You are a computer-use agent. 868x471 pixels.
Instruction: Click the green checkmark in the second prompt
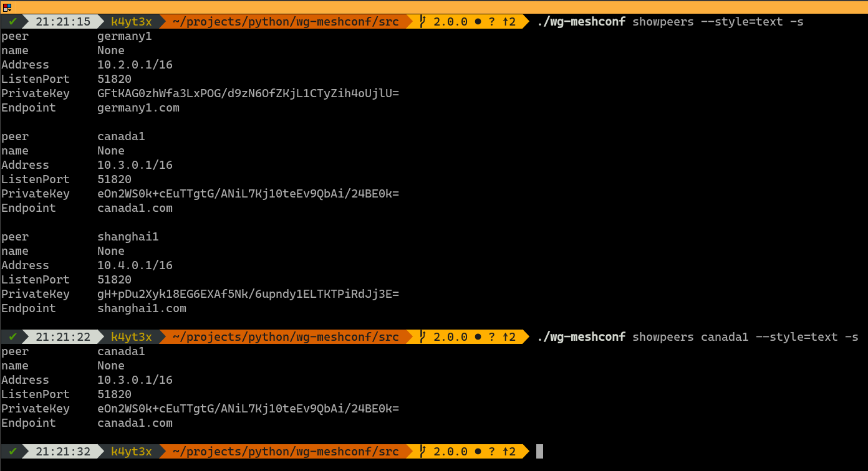tap(13, 337)
